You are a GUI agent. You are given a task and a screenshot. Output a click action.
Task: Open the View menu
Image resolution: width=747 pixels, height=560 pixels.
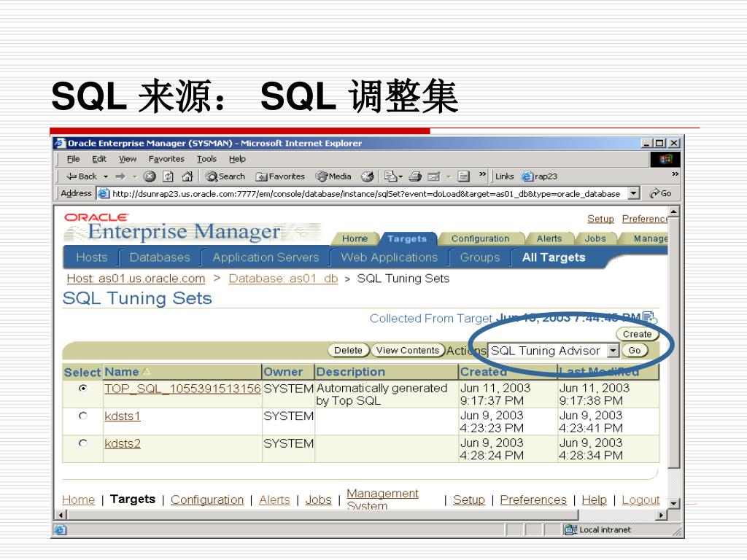click(x=128, y=159)
